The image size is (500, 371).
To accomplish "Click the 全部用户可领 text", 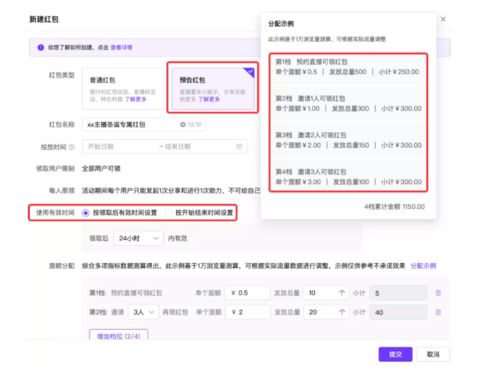I will pyautogui.click(x=101, y=168).
